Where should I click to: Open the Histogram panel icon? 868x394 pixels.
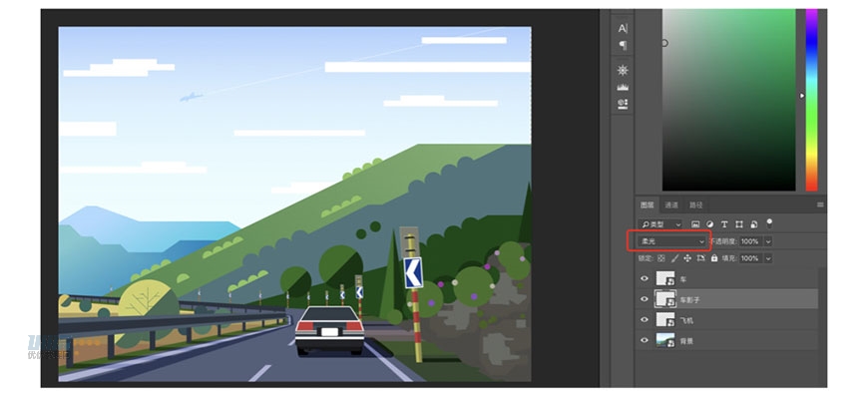tap(623, 87)
